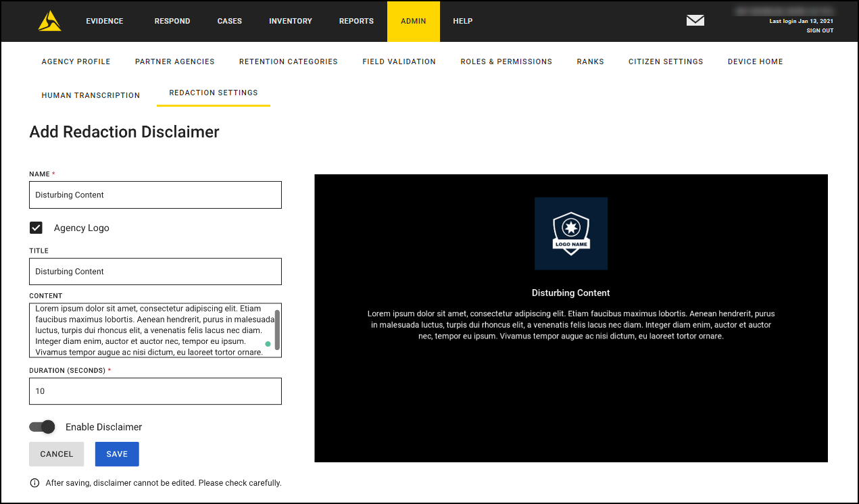This screenshot has width=859, height=504.
Task: Open the Admin menu
Action: 413,21
